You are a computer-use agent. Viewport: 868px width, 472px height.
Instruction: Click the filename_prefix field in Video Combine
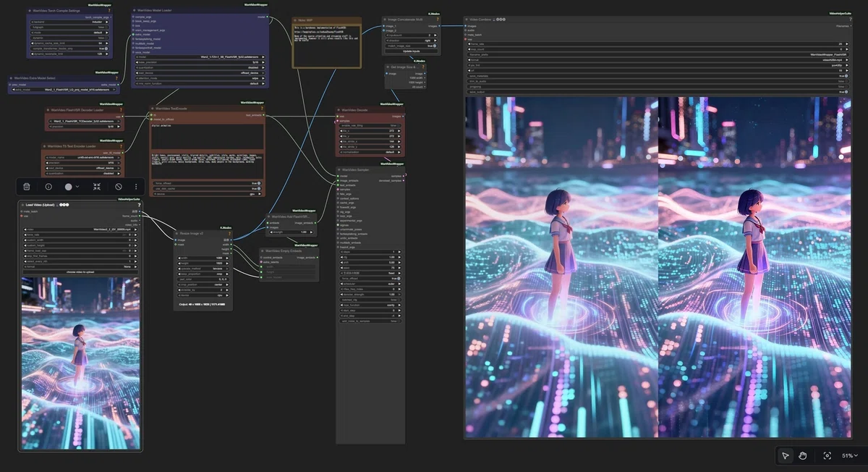[658, 54]
